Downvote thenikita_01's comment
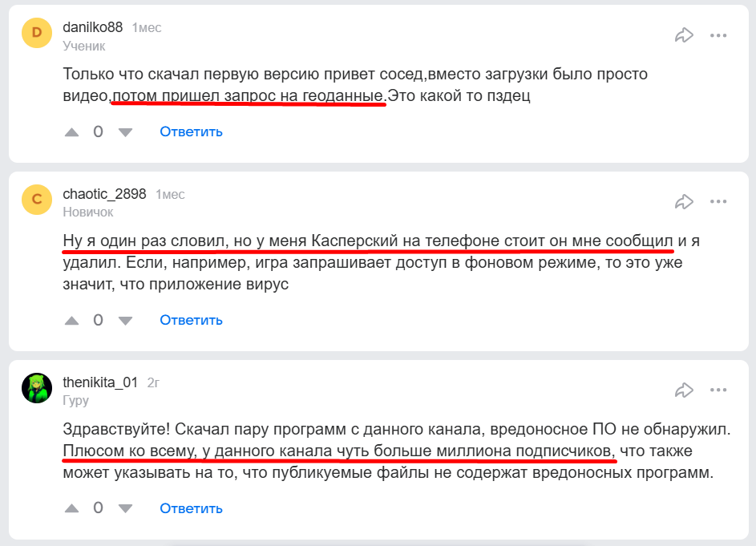756x546 pixels. [x=125, y=508]
